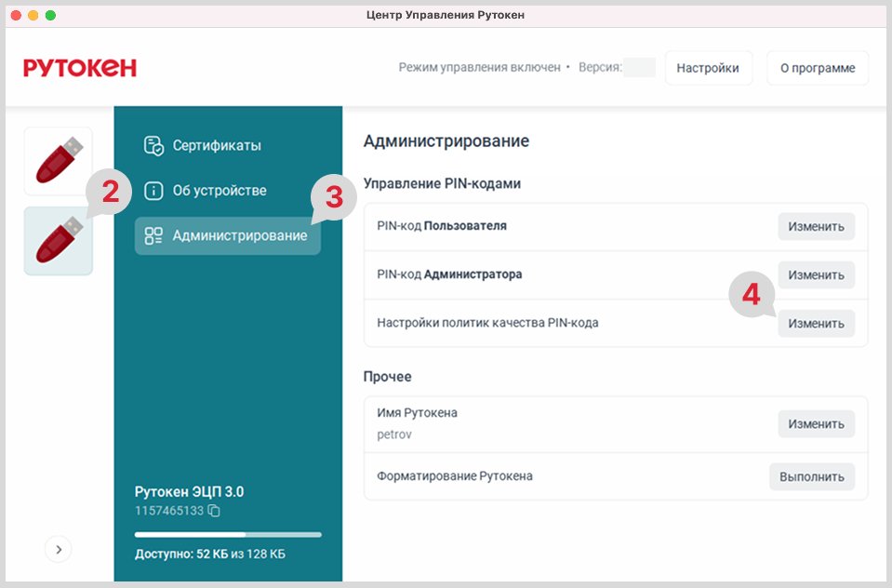Screen dimensions: 892x588
Task: Click the Сертификаты icon in the sidebar
Action: coord(153,146)
